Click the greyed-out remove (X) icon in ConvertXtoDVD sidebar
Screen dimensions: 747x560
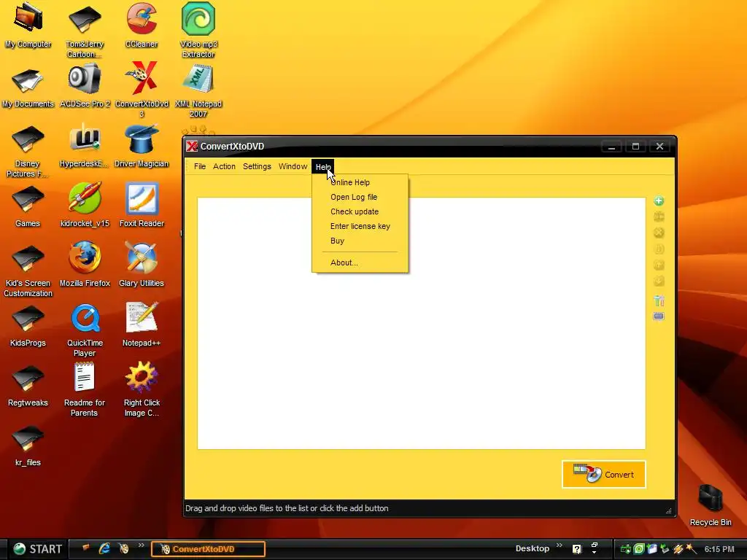click(659, 233)
